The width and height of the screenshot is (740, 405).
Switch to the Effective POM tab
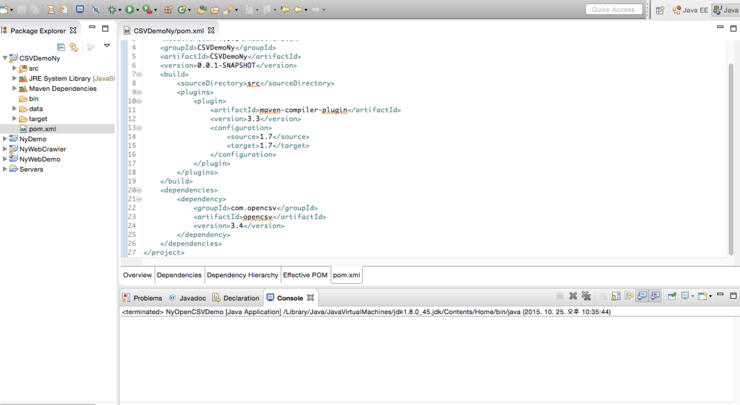pos(305,275)
